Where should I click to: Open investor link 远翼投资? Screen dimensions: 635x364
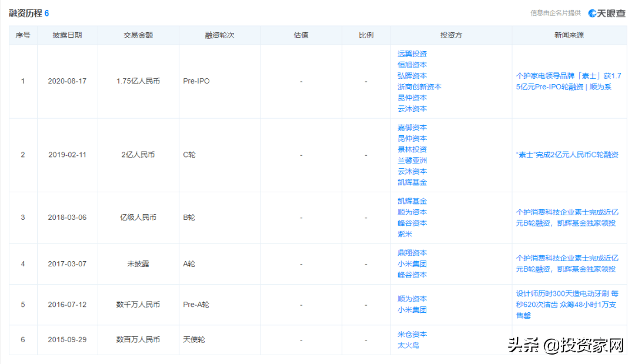point(412,54)
